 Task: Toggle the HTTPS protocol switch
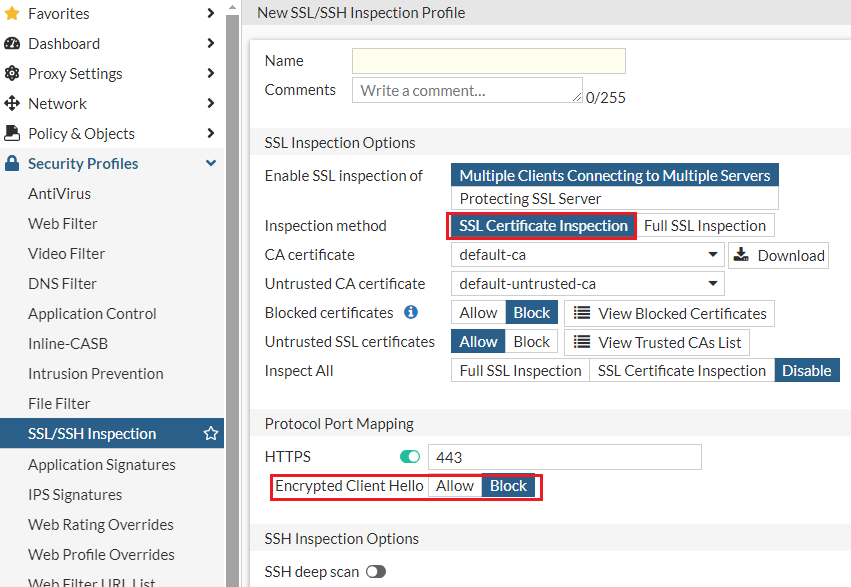[x=410, y=457]
